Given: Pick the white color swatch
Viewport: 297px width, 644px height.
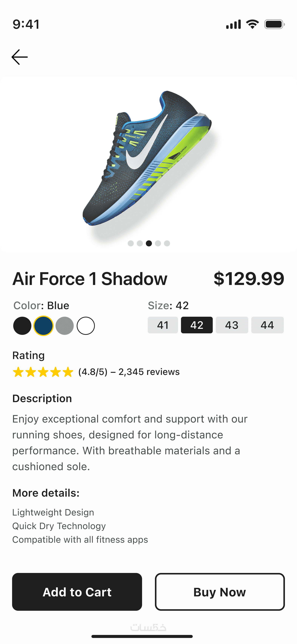Looking at the screenshot, I should coord(86,326).
